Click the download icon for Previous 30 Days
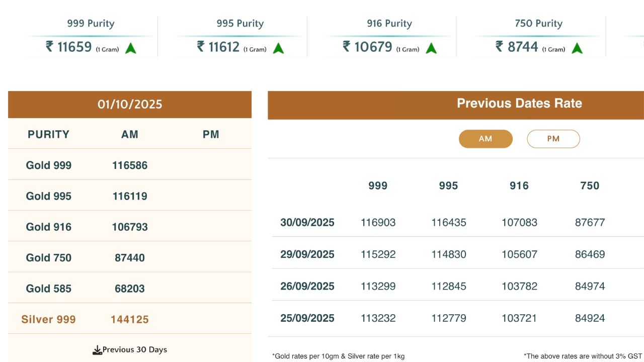 tap(97, 350)
